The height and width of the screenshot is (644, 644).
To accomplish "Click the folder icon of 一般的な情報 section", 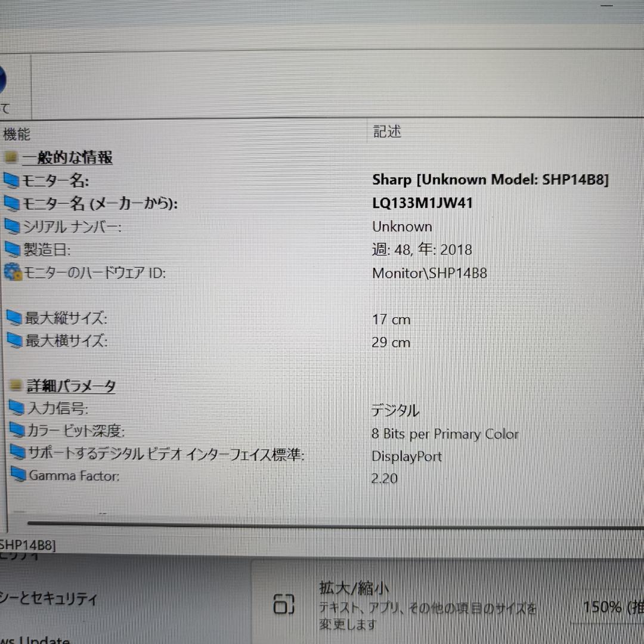I will (11, 157).
